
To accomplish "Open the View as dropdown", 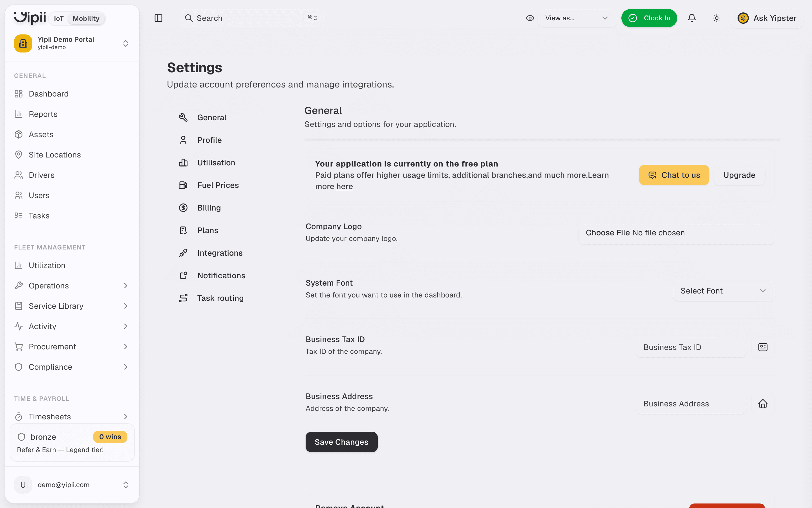I will tap(577, 18).
